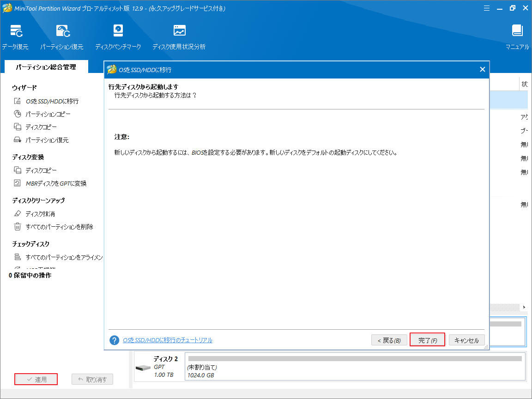The width and height of the screenshot is (532, 399).
Task: Click the ディスク 2 drive icon
Action: [143, 368]
